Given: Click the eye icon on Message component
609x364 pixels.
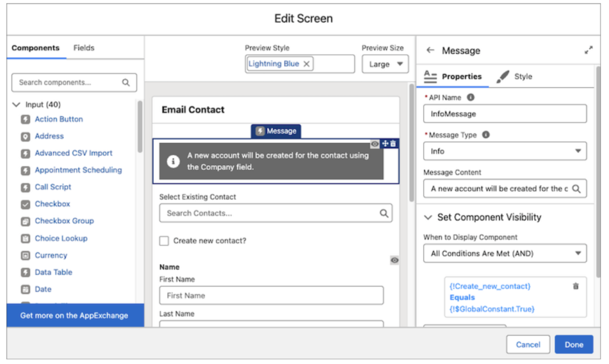Looking at the screenshot, I should (375, 143).
